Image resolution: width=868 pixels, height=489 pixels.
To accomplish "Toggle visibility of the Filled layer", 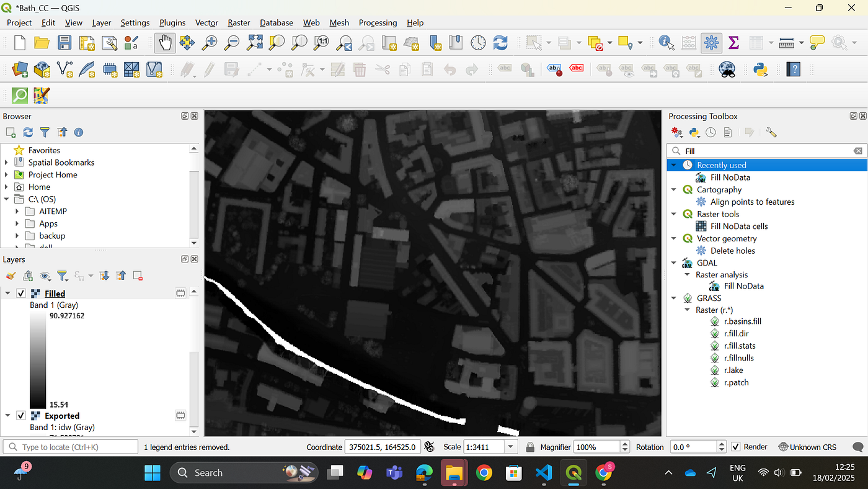I will click(x=20, y=294).
